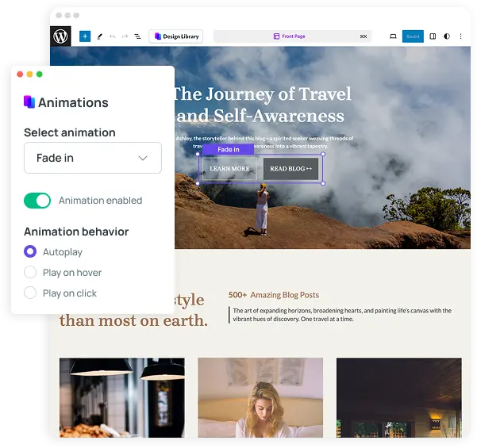Click the red close dot on Animations panel

(x=20, y=75)
